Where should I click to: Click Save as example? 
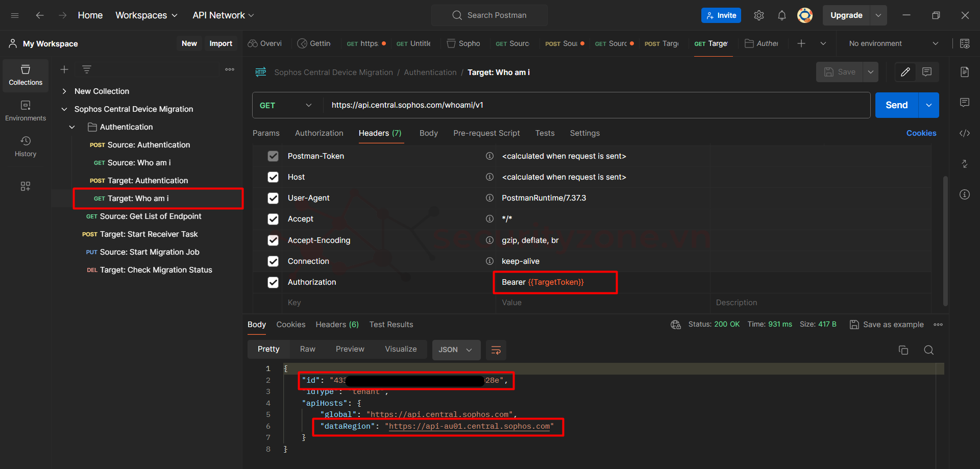point(887,325)
